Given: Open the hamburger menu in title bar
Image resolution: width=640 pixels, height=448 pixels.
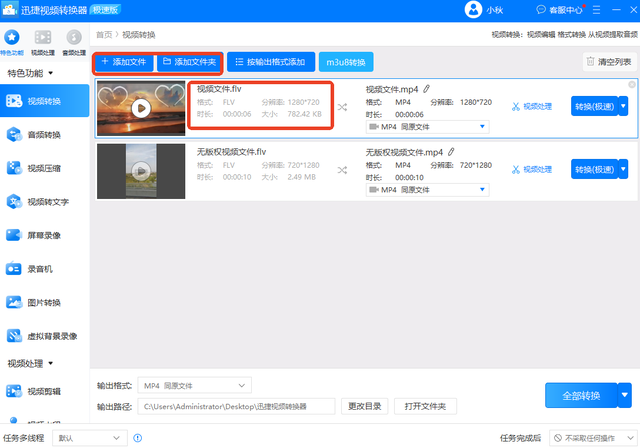Looking at the screenshot, I should click(596, 10).
